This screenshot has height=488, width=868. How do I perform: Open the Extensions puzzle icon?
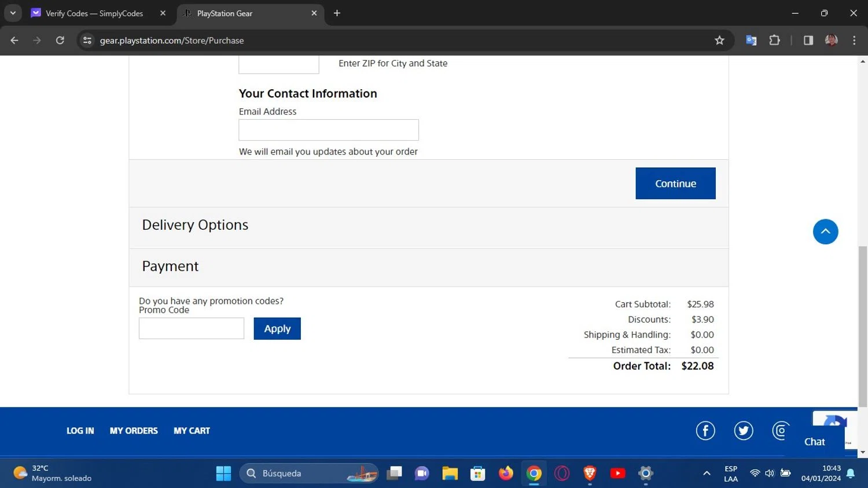[x=774, y=41]
